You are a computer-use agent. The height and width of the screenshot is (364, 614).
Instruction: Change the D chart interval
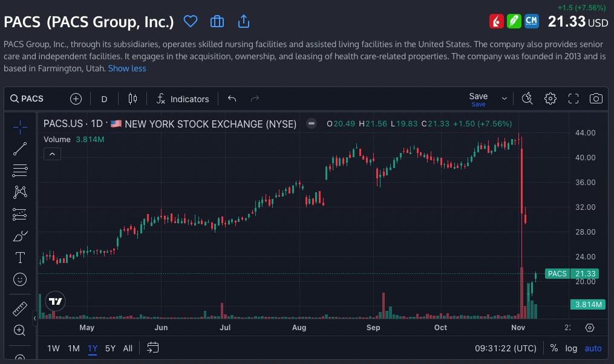point(104,99)
